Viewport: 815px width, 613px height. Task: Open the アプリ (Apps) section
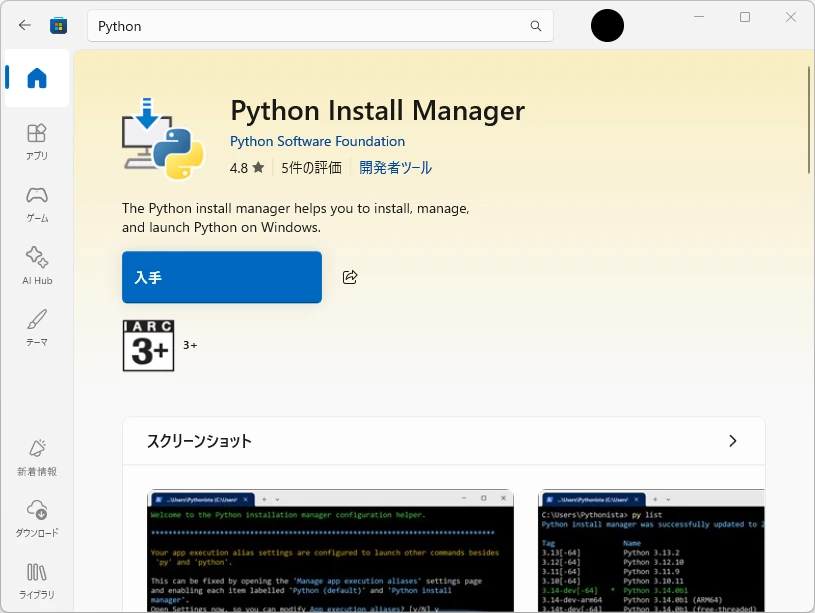click(37, 141)
